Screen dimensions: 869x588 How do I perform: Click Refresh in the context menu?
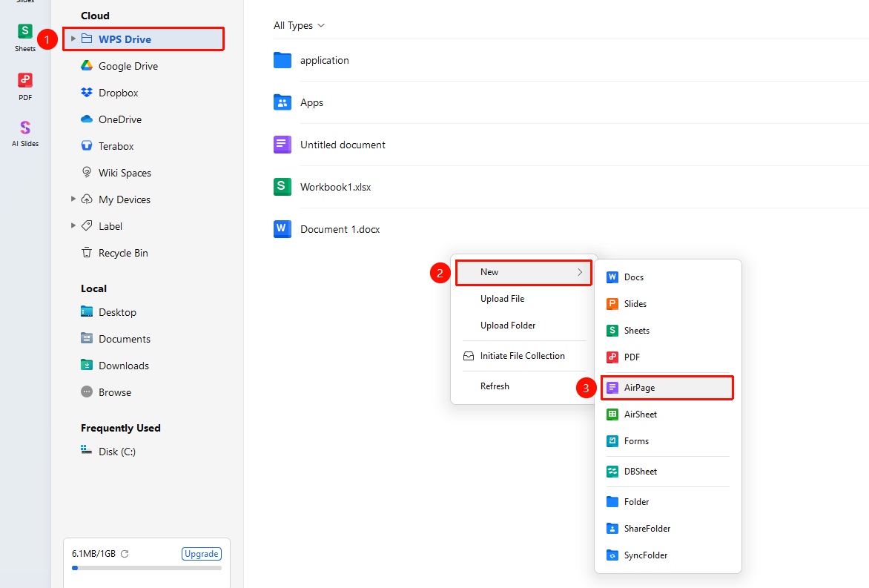coord(523,386)
